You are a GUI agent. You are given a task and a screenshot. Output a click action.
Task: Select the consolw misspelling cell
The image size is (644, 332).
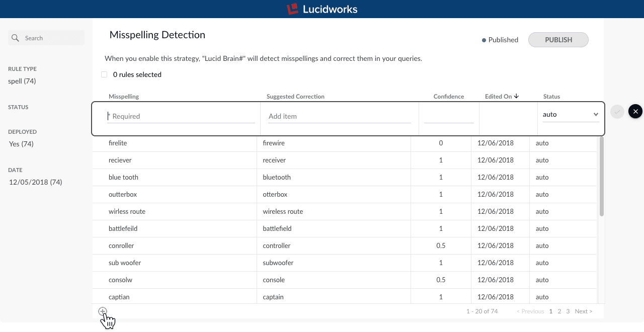(175, 280)
